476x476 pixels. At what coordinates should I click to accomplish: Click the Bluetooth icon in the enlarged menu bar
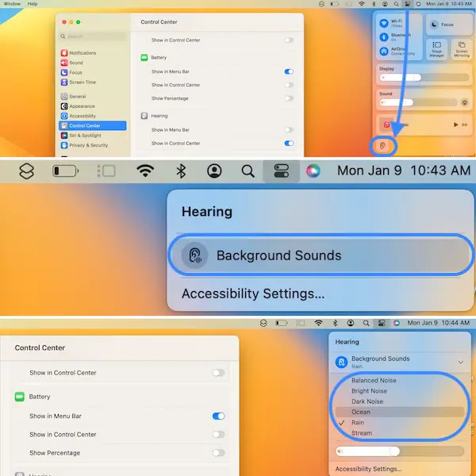click(180, 171)
